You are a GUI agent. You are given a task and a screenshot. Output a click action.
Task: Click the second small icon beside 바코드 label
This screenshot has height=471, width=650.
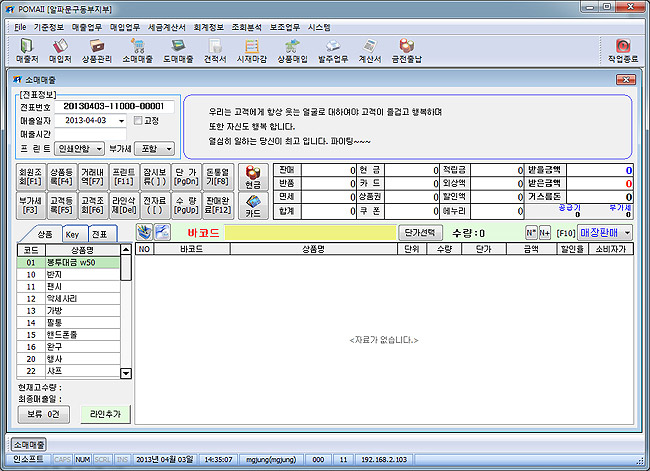coord(162,232)
